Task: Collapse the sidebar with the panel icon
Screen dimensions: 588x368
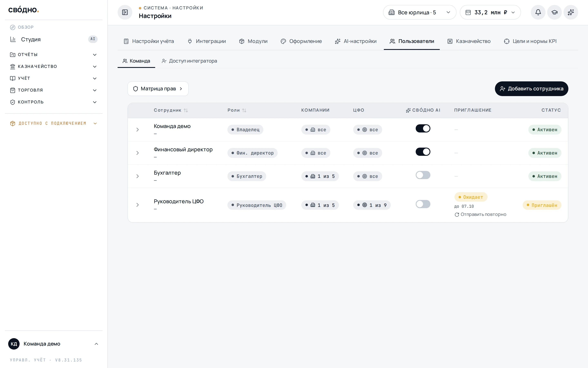Action: coord(125,12)
